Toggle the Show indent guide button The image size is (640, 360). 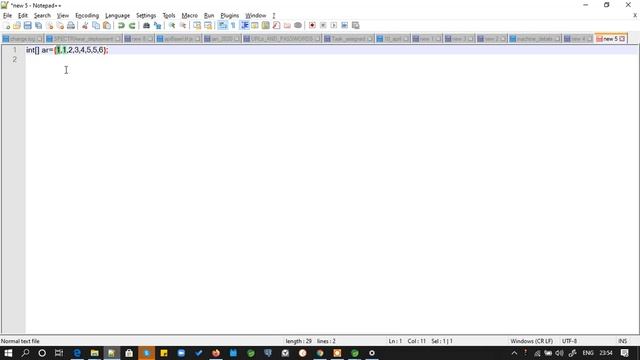(244, 26)
